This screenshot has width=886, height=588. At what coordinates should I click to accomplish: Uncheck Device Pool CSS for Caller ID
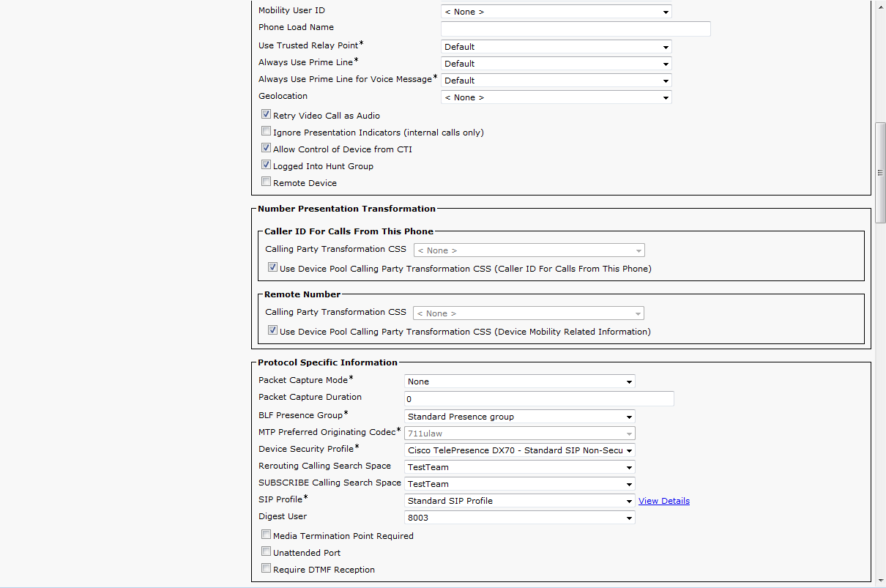click(x=273, y=268)
